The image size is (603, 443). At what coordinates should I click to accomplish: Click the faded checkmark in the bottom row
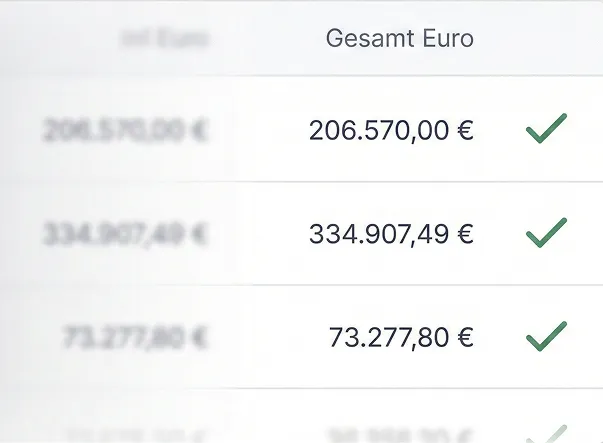click(546, 432)
